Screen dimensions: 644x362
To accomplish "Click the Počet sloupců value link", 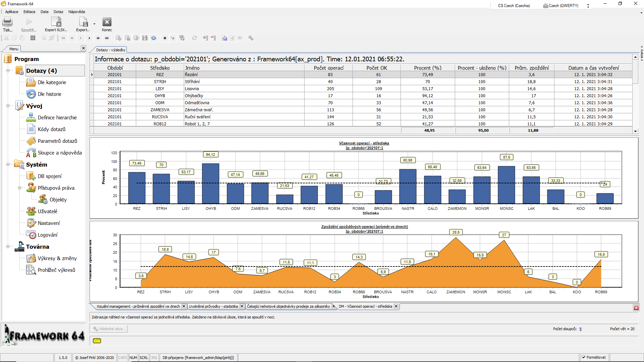I will pos(581,329).
